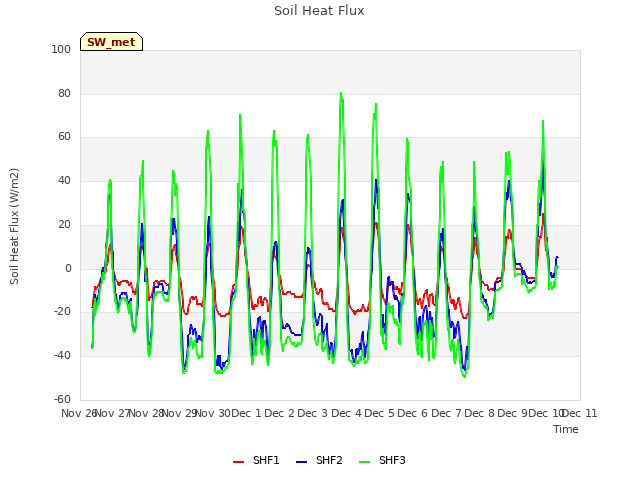This screenshot has height=480, width=640.
Task: Click the Dec 7 x-axis tick label
Action: point(447,413)
